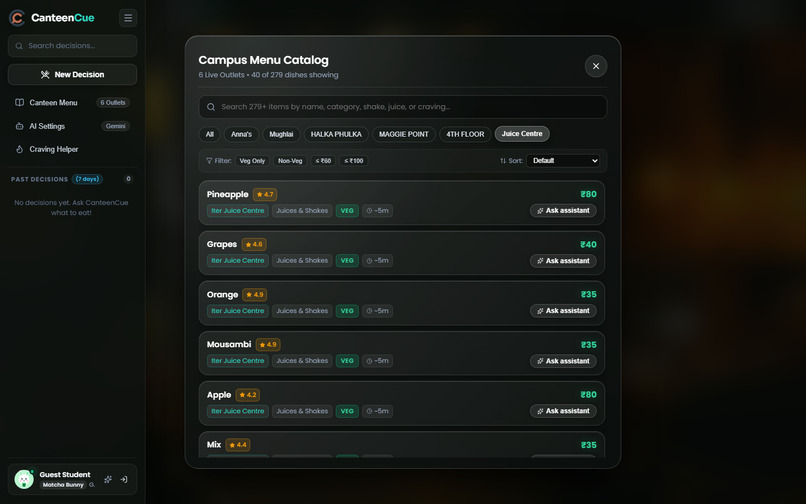Viewport: 806px width, 504px height.
Task: Click Iter Juice Centre tag on Pineapple
Action: click(x=237, y=211)
